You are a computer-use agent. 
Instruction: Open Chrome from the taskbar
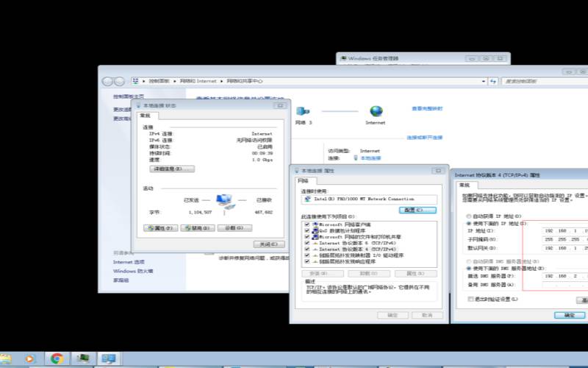[57, 358]
